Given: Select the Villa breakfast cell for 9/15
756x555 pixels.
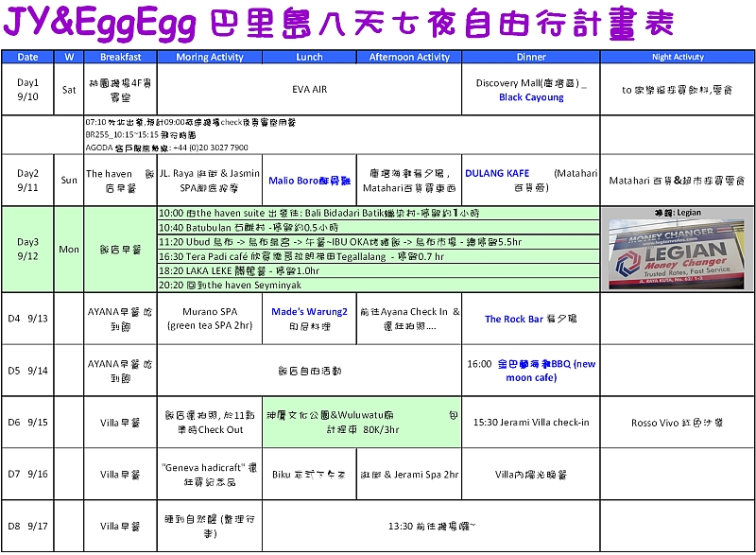Looking at the screenshot, I should pos(121,423).
